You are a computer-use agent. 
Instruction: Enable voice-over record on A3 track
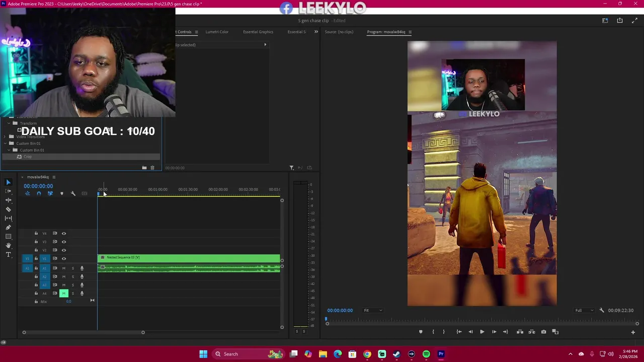point(82,285)
